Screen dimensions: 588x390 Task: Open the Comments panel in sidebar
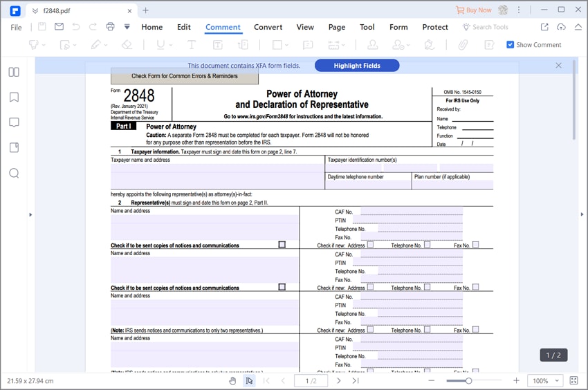coord(14,122)
